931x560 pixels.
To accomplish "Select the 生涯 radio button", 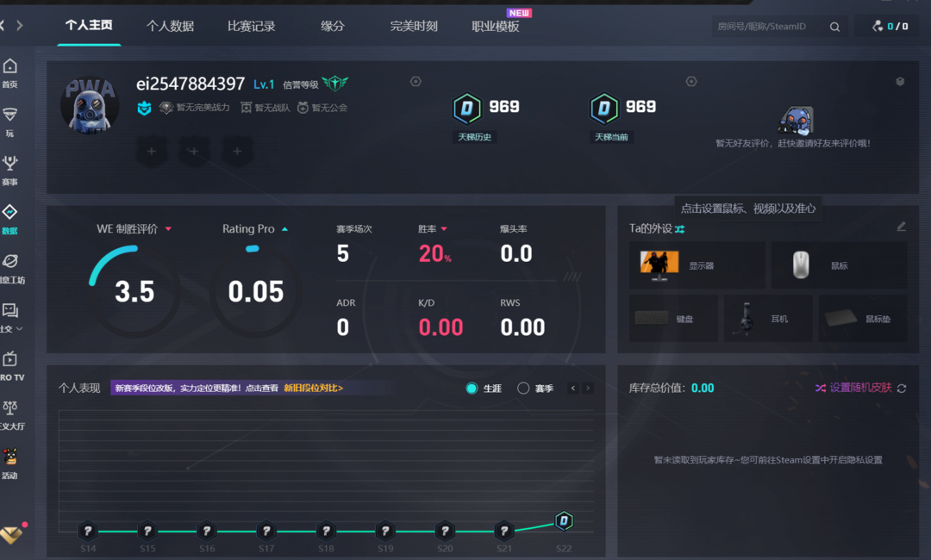I will [472, 388].
